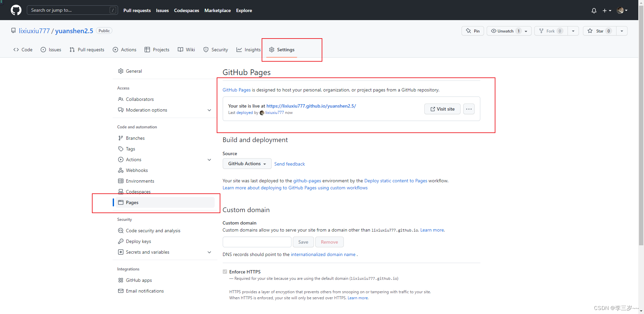This screenshot has width=644, height=314.
Task: Open the user avatar menu
Action: click(x=622, y=10)
